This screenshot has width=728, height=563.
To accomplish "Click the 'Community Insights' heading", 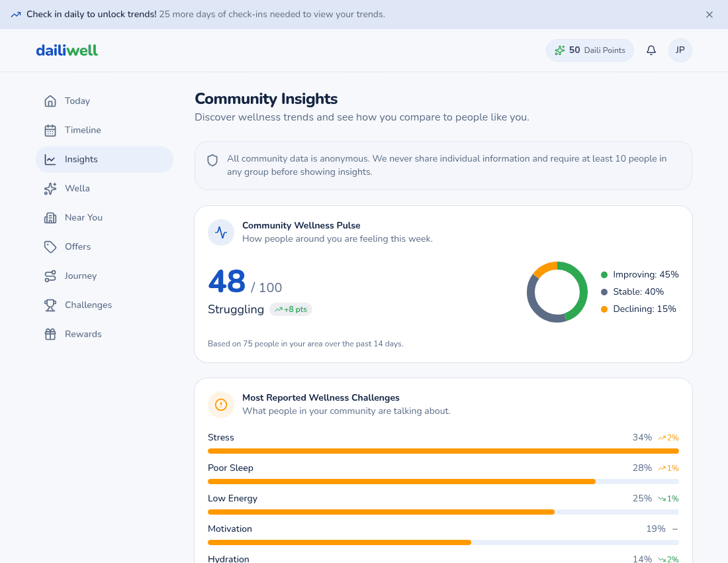I will [x=266, y=99].
